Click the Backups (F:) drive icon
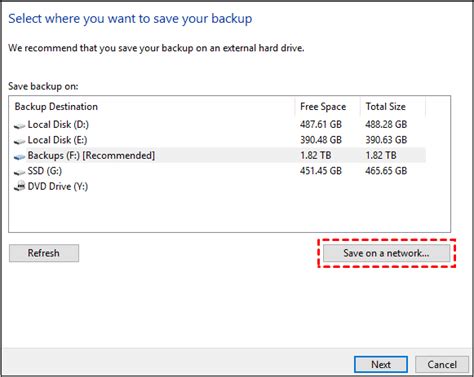Viewport: 474px width, 377px height. [x=19, y=156]
